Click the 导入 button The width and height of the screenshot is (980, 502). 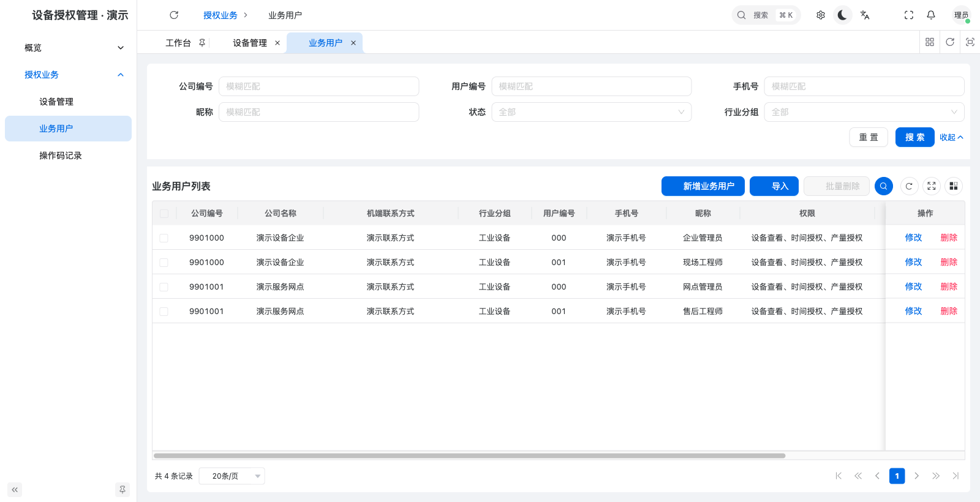click(x=774, y=186)
